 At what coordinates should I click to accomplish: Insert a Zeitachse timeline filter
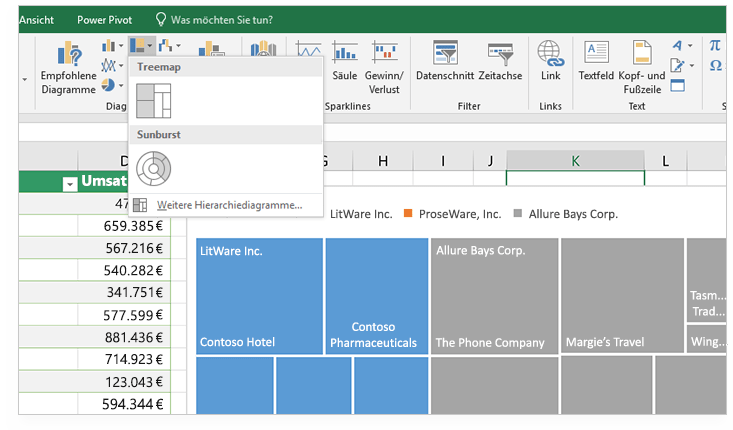500,61
